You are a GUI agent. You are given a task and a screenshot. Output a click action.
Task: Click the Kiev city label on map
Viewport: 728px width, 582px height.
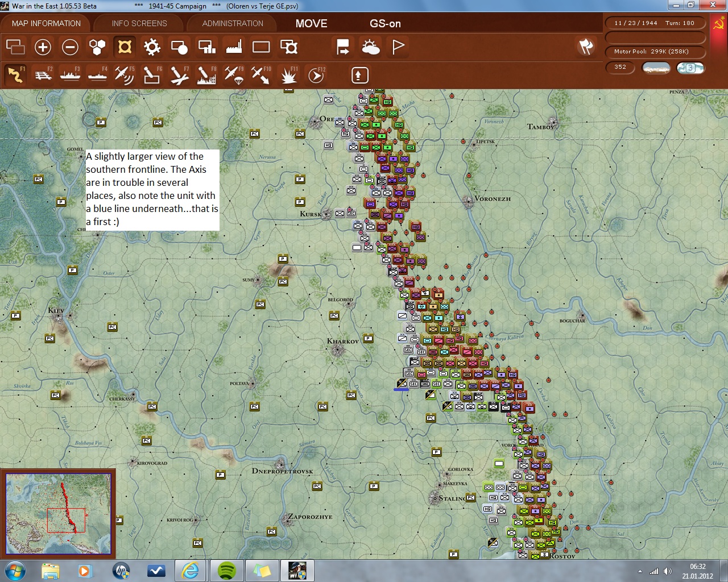[56, 310]
